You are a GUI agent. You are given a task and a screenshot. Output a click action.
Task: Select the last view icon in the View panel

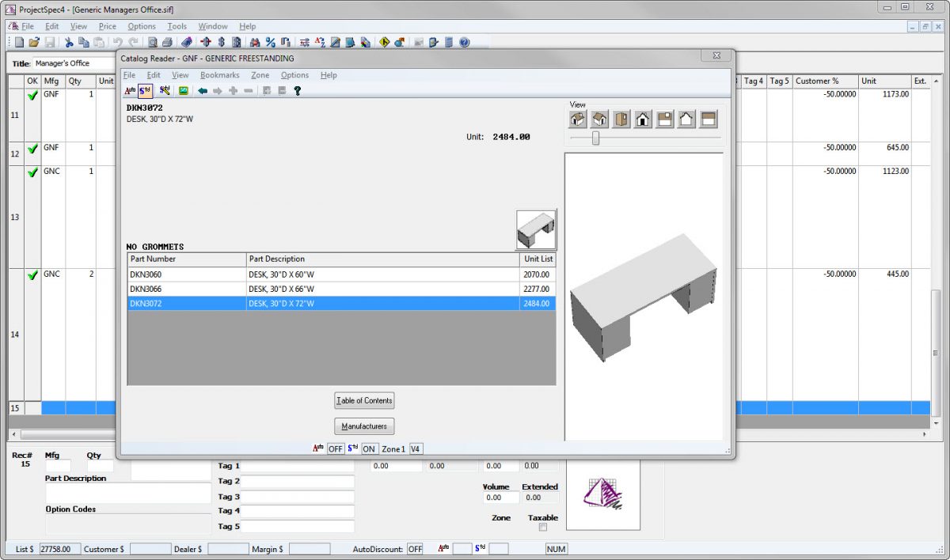[709, 119]
